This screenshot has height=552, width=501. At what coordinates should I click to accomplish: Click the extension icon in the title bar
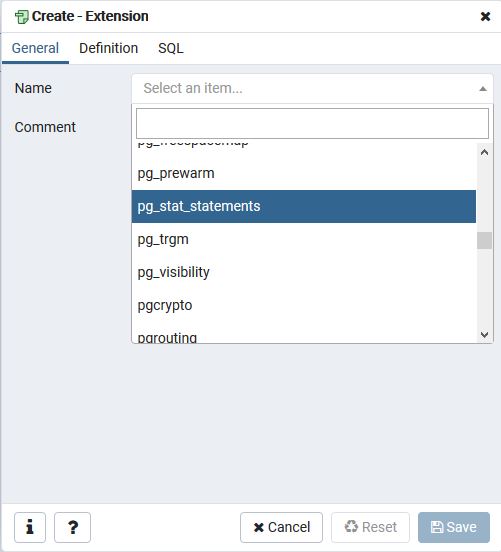(x=21, y=17)
